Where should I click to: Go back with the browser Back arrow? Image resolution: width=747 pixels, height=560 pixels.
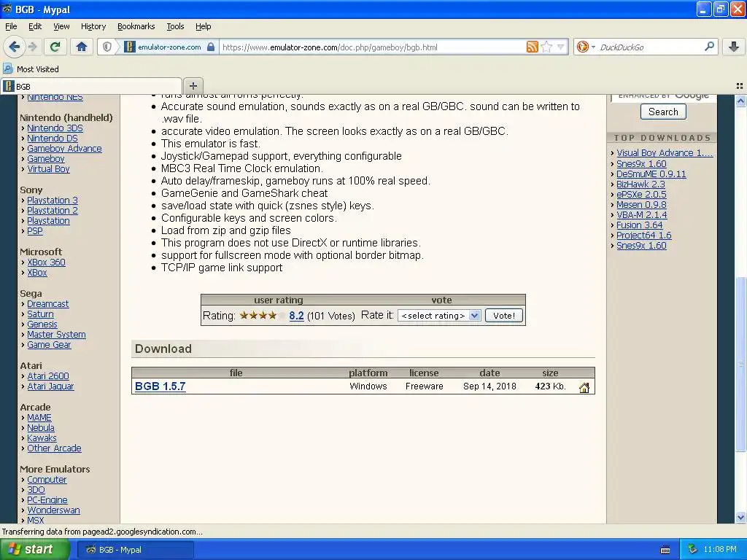click(15, 47)
